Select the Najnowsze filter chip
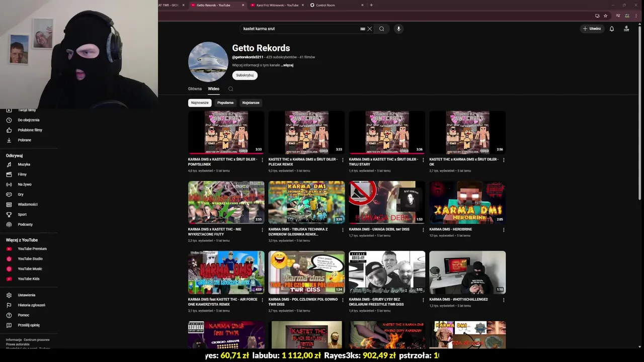 200,103
